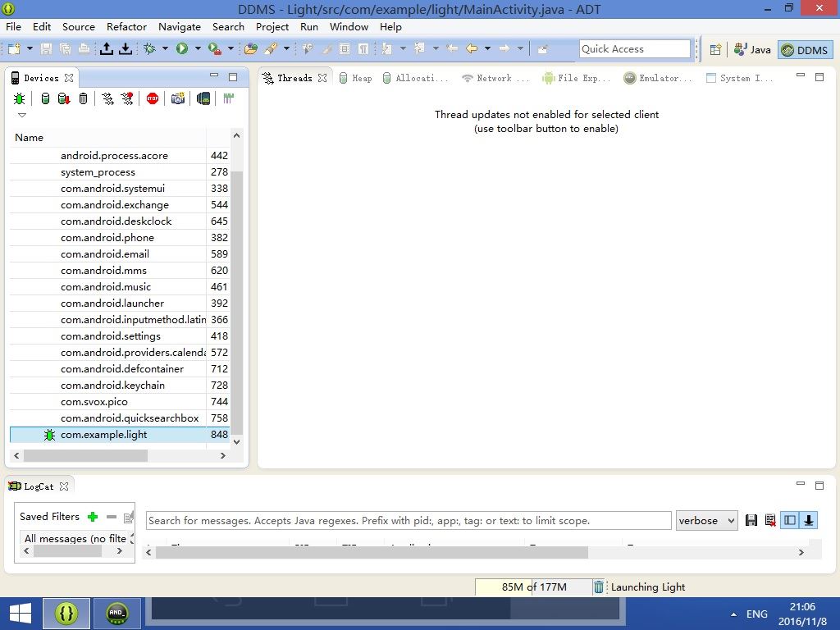The width and height of the screenshot is (840, 630).
Task: Select com.example.light process row
Action: 120,435
